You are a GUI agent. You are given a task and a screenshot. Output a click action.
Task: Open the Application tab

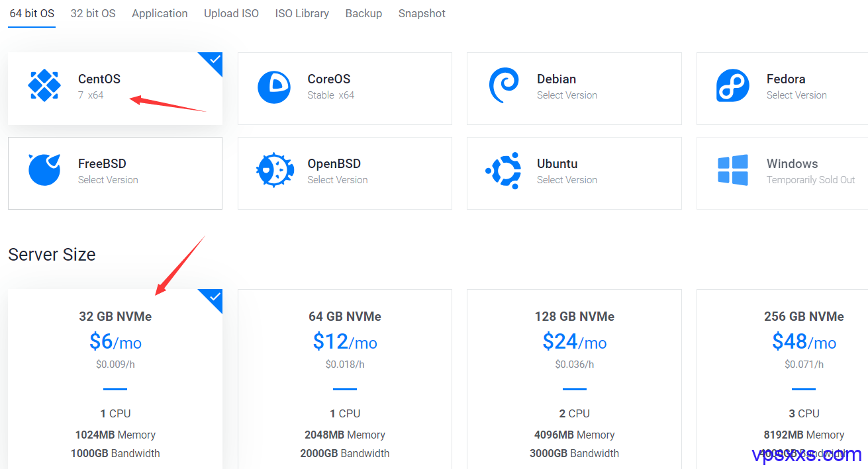click(160, 13)
